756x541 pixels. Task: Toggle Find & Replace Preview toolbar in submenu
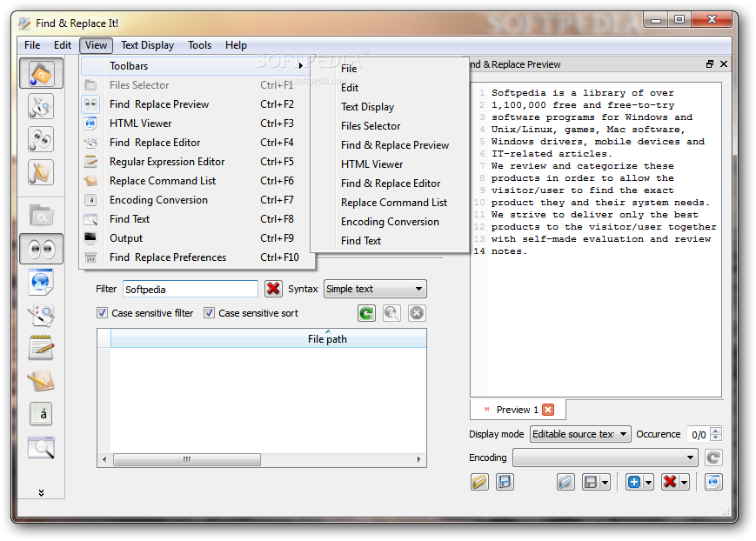click(390, 145)
